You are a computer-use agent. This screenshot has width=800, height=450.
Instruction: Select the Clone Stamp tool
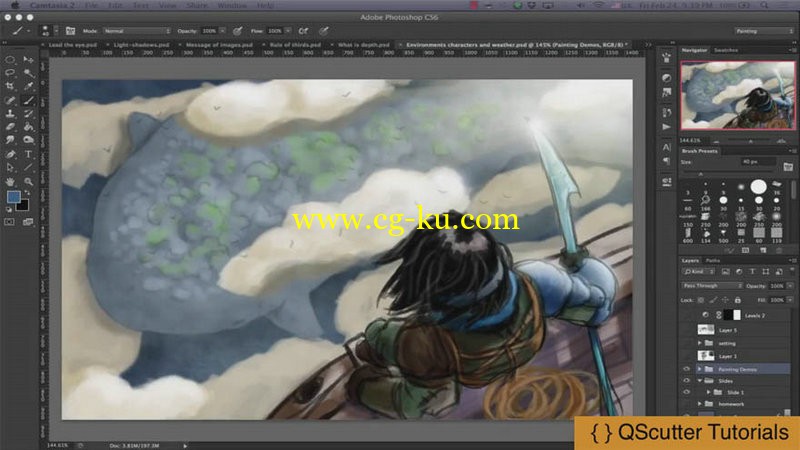(x=10, y=113)
